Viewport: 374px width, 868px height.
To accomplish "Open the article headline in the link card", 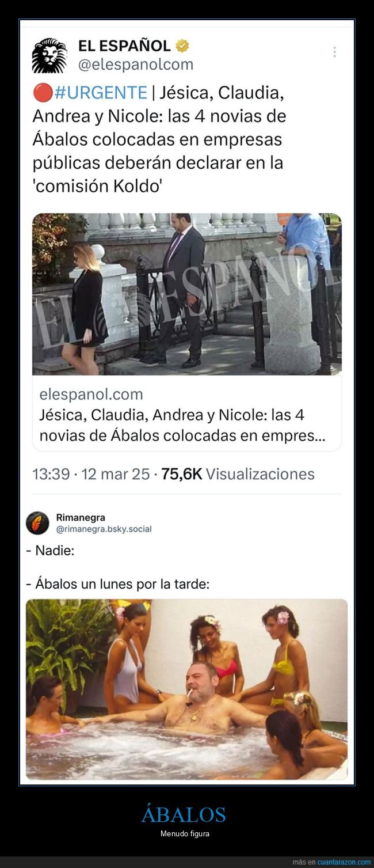I will (182, 425).
